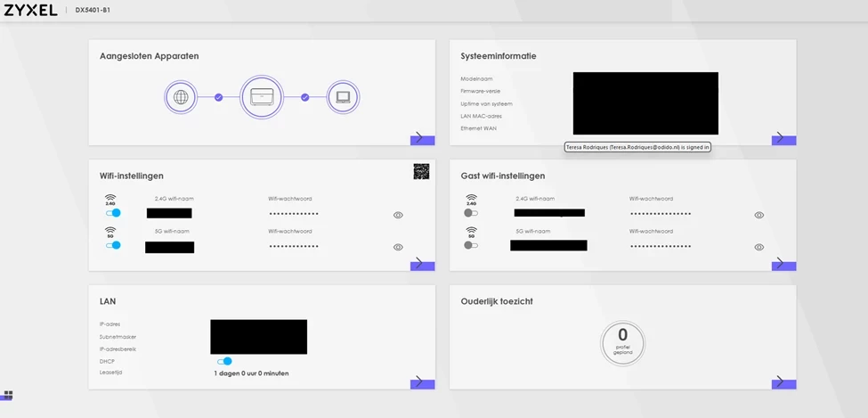The image size is (868, 418).
Task: Select the router device icon
Action: coord(261,97)
